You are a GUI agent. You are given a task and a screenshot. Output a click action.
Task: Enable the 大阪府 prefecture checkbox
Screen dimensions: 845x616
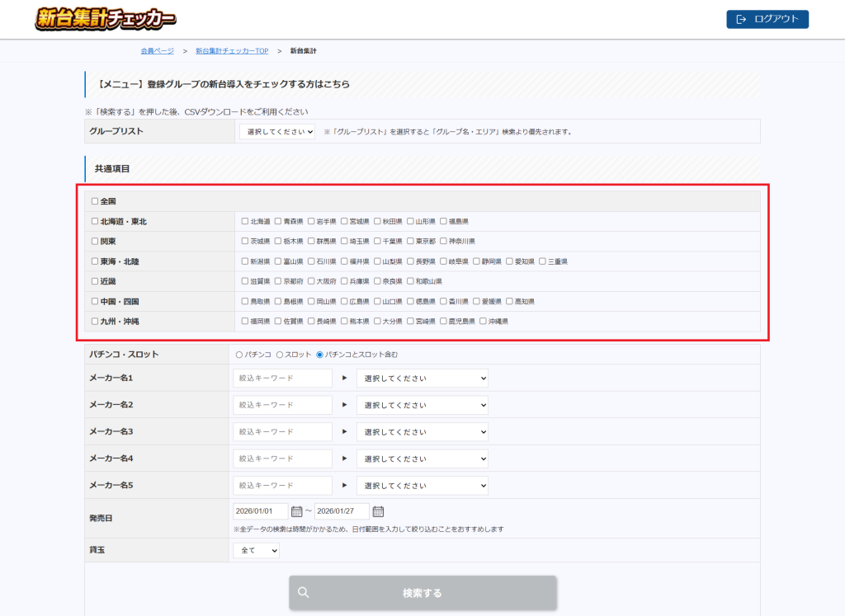click(x=311, y=281)
